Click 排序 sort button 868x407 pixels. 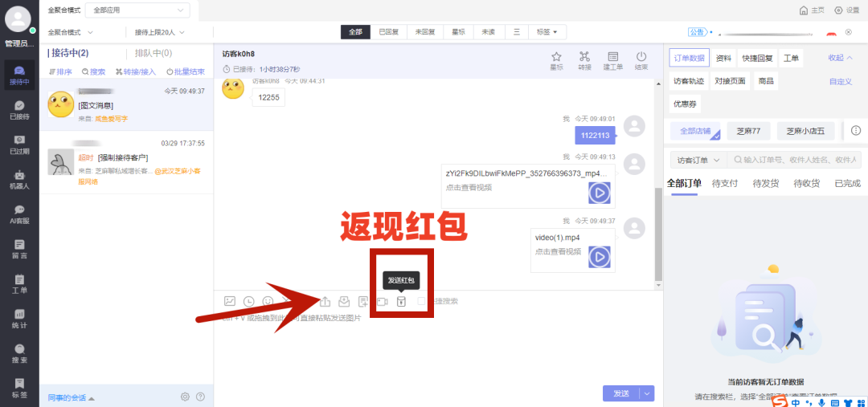(x=60, y=72)
